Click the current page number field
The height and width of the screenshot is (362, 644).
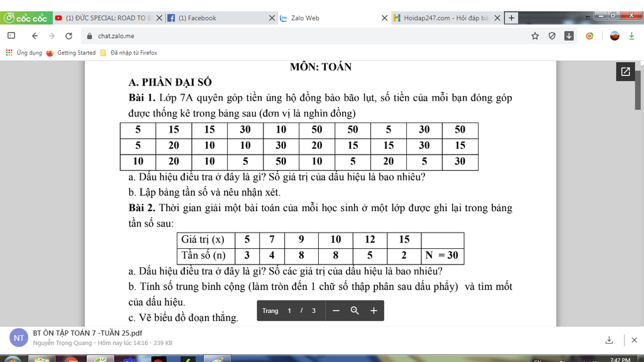tap(289, 310)
